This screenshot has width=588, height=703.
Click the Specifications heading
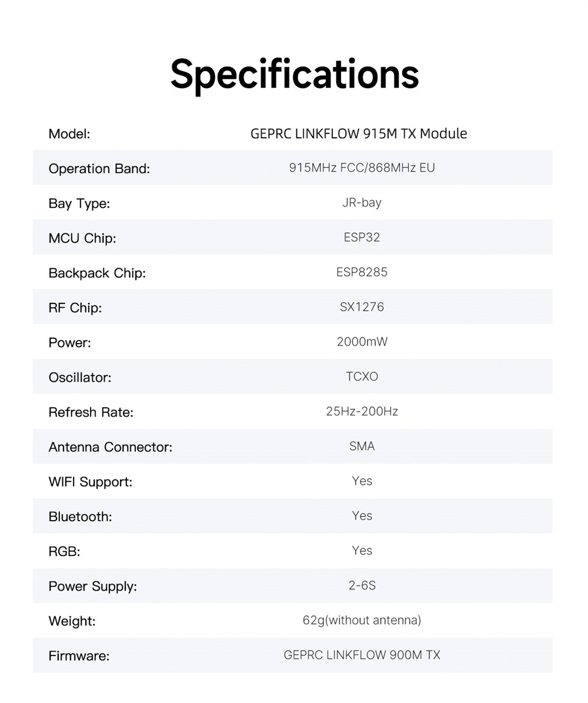pos(294,74)
